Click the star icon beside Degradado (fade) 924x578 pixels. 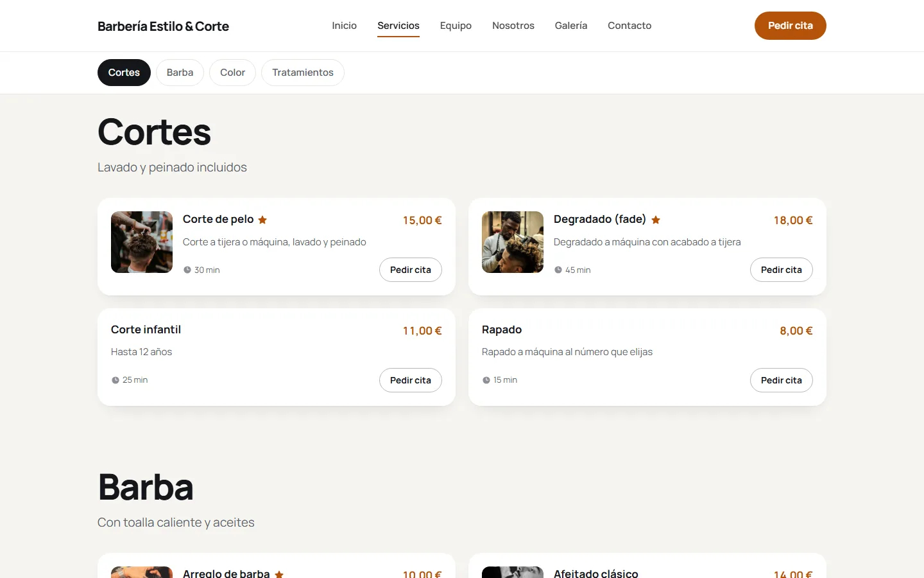click(656, 220)
